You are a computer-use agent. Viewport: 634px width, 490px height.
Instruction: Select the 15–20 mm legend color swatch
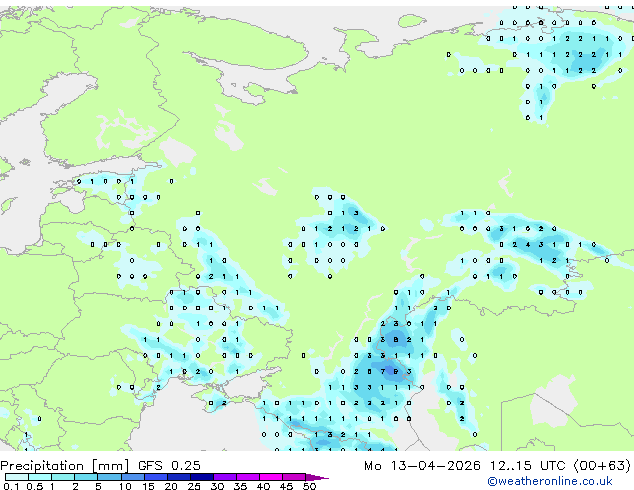click(156, 477)
